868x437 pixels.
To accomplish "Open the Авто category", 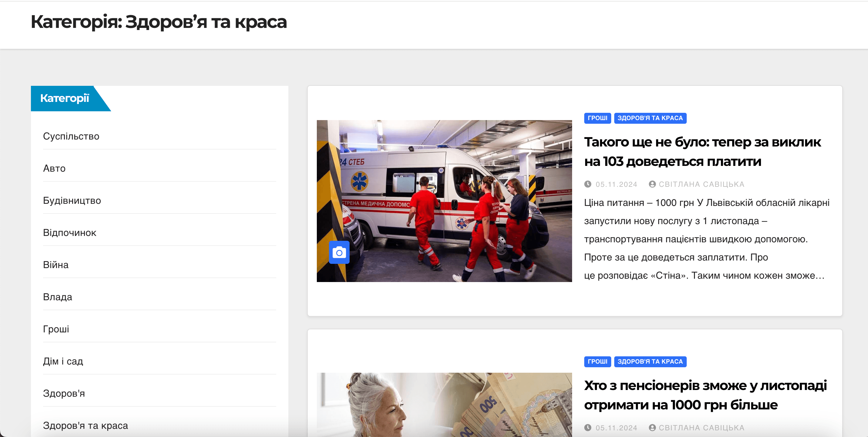I will (x=54, y=168).
